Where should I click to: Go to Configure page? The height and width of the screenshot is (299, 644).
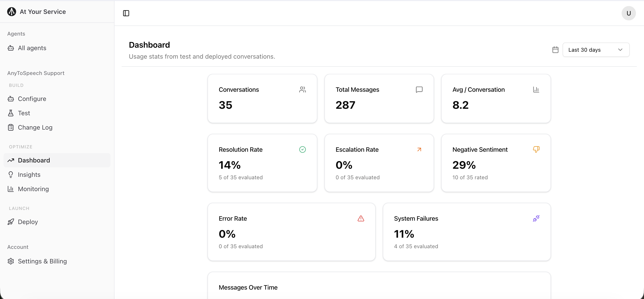click(32, 99)
